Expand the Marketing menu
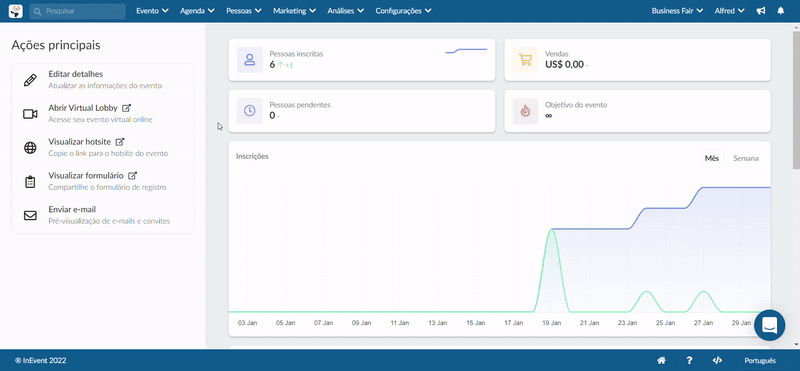This screenshot has width=800, height=371. (294, 11)
